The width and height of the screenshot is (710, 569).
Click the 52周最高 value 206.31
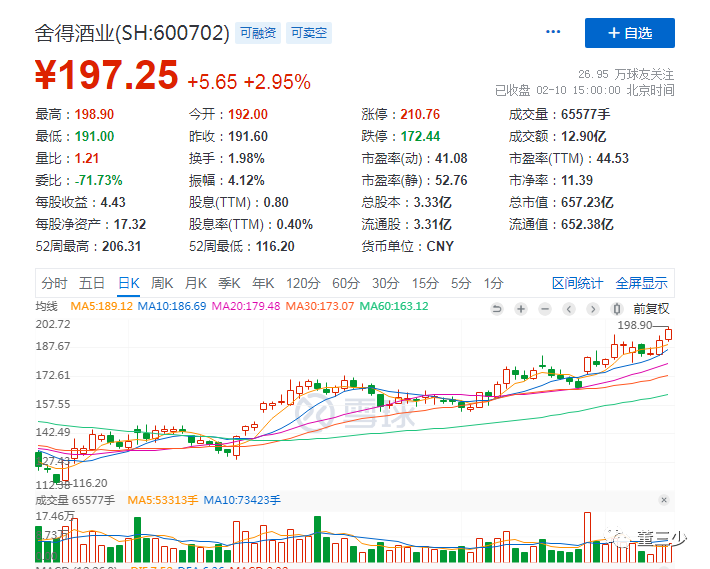pyautogui.click(x=121, y=246)
